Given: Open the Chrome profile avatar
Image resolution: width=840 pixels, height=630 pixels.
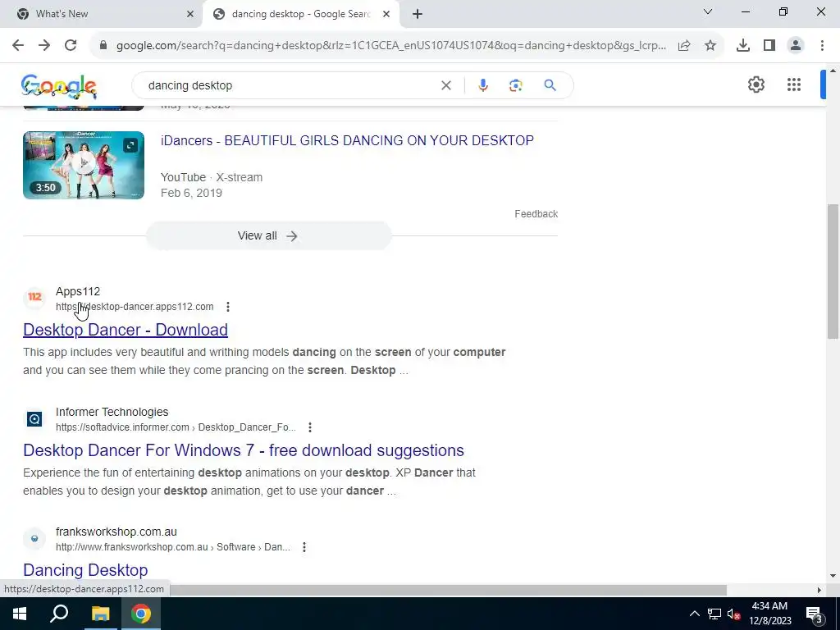Looking at the screenshot, I should 796,46.
